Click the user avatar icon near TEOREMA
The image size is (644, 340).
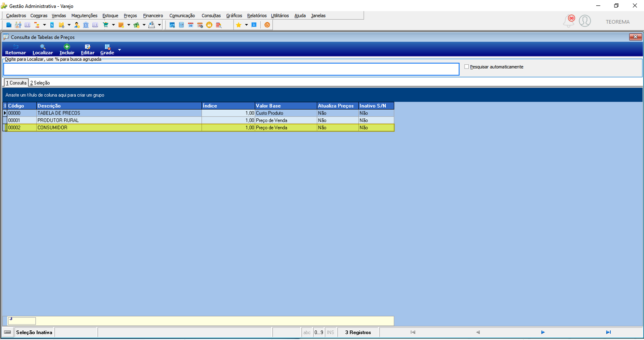[x=585, y=21]
